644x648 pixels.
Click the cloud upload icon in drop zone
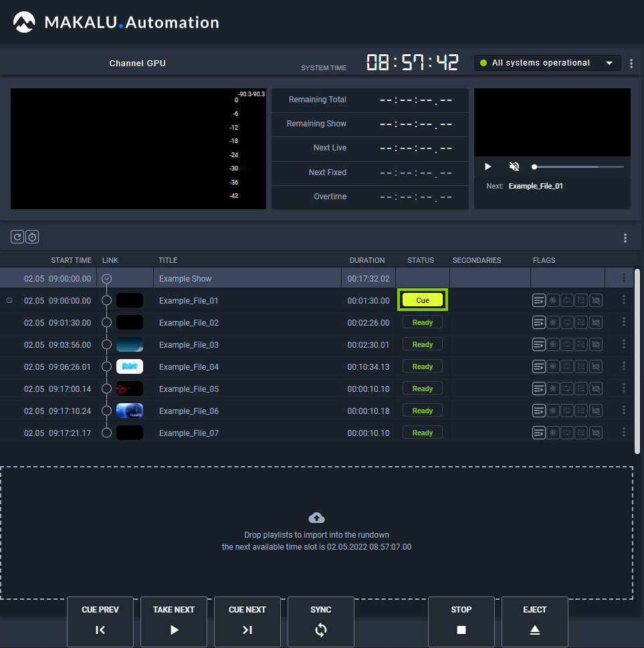(x=316, y=518)
